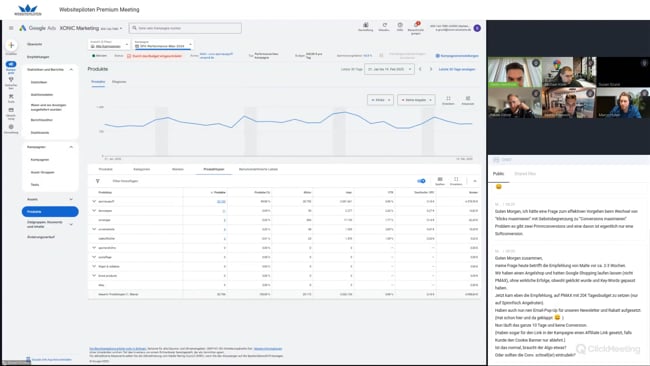Open the Klicks metric dropdown
The height and width of the screenshot is (366, 650).
(x=380, y=100)
